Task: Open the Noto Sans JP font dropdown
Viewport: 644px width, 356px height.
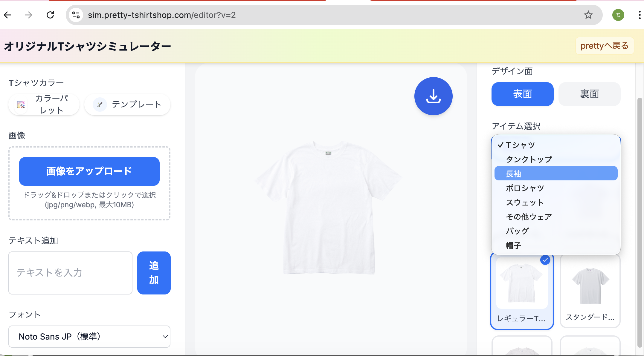Action: 89,337
